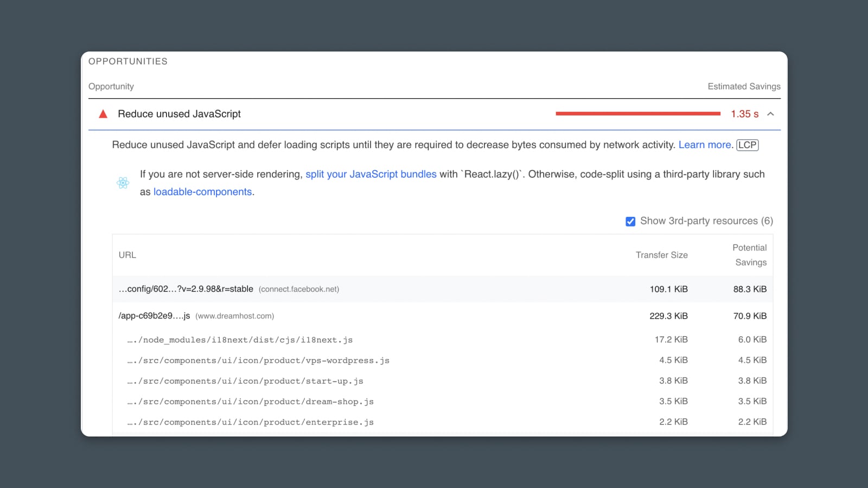Collapse the Reduce unused JavaScript section
The image size is (868, 488).
770,114
